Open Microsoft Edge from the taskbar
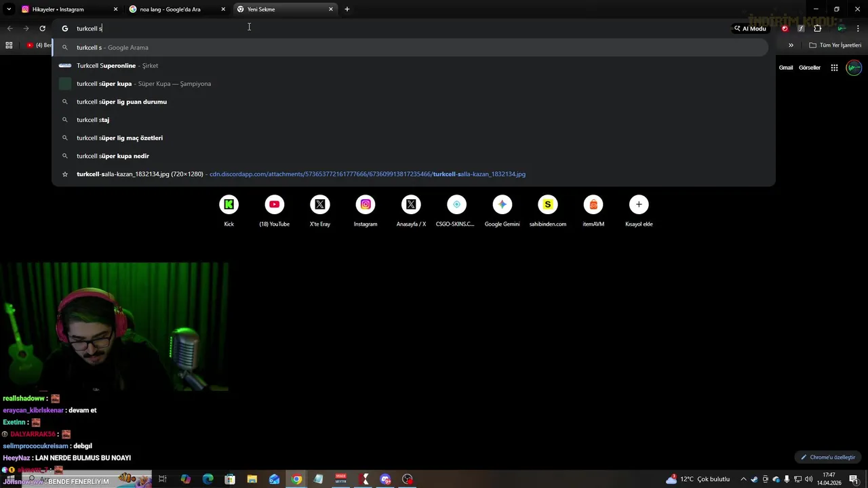Screen dimensions: 868x488 click(208, 479)
